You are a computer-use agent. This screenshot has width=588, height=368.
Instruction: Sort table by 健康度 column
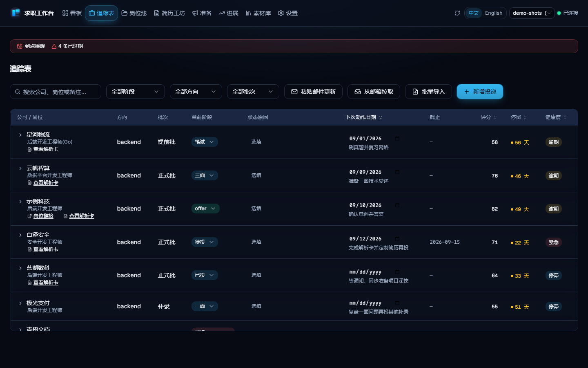(x=556, y=117)
